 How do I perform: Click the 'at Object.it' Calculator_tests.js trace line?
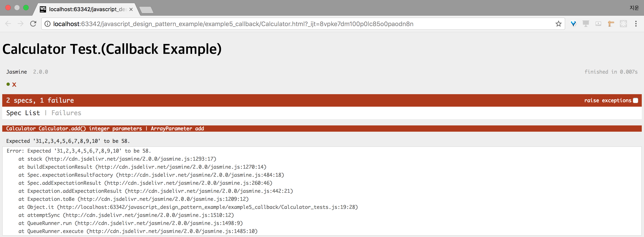pos(188,207)
